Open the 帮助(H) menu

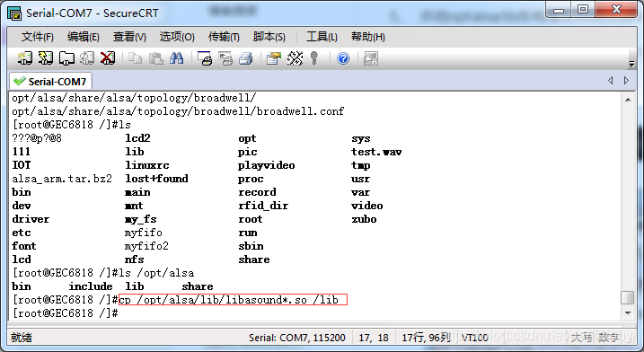pyautogui.click(x=368, y=37)
